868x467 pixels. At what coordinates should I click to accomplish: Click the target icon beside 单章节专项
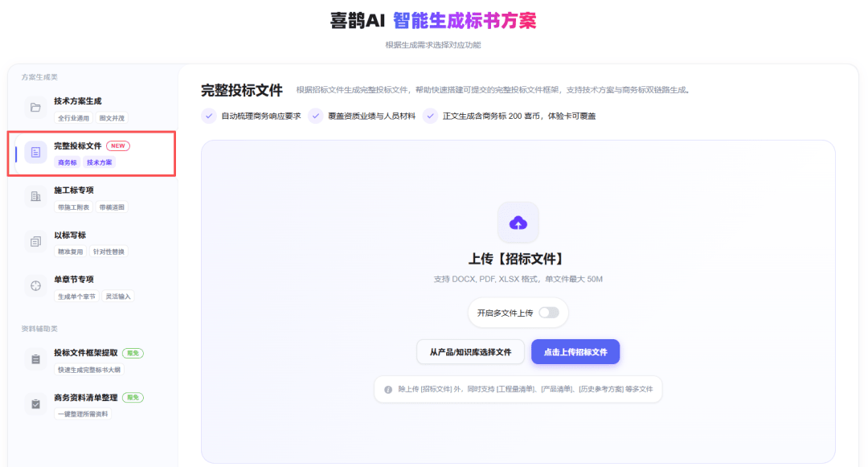point(35,286)
